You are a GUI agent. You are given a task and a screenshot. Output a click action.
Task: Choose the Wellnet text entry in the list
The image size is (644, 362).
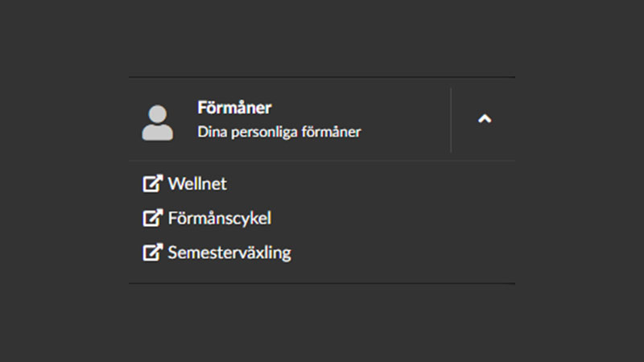coord(197,184)
